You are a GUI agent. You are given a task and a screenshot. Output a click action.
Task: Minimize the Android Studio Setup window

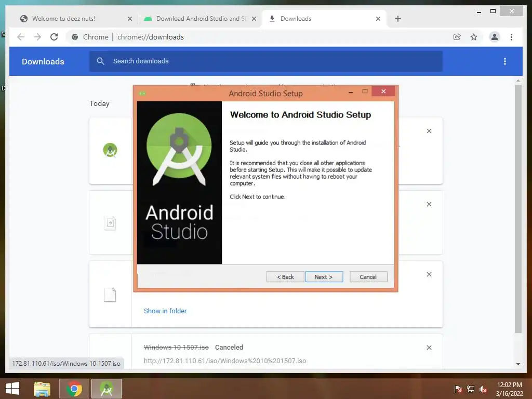pos(351,92)
